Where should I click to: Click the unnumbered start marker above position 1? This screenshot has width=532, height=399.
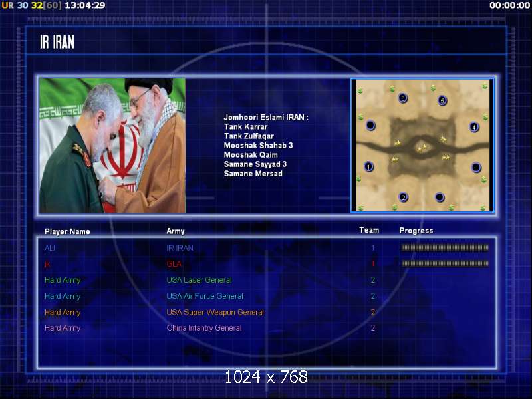coord(370,126)
